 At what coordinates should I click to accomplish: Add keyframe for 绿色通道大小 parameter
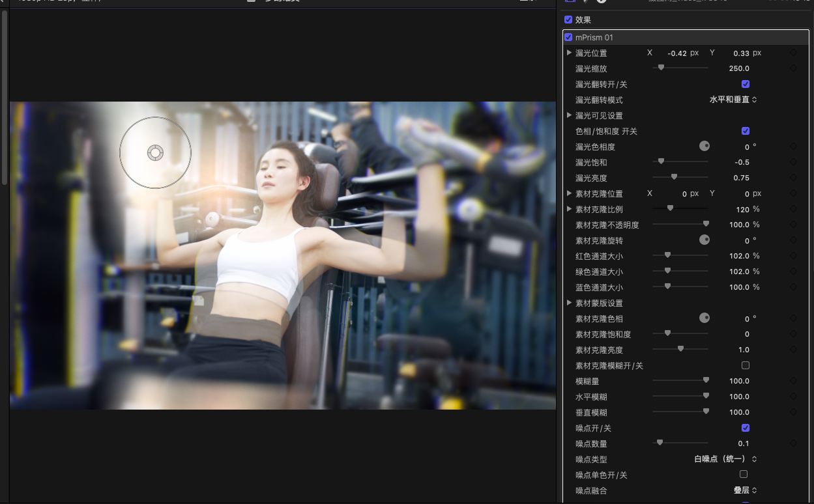(x=793, y=272)
